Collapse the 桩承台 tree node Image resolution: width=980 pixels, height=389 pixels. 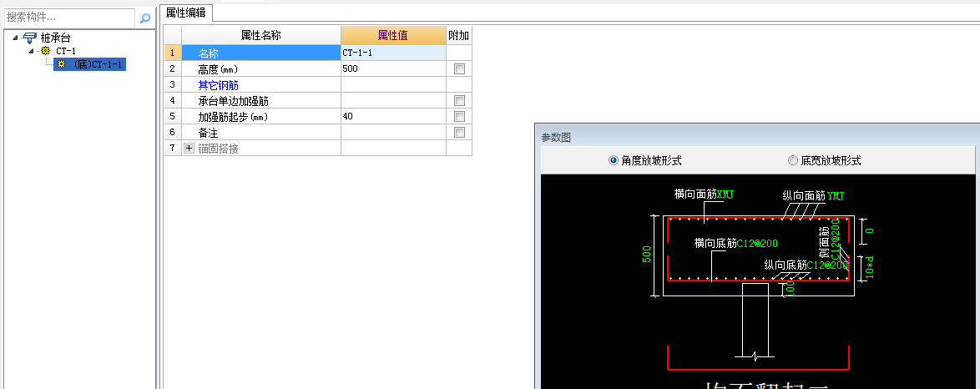15,38
